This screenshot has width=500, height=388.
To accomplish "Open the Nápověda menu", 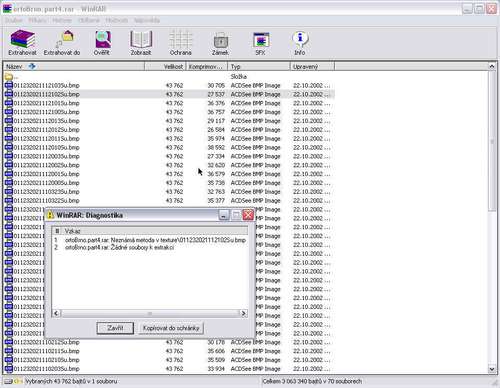I will 147,20.
